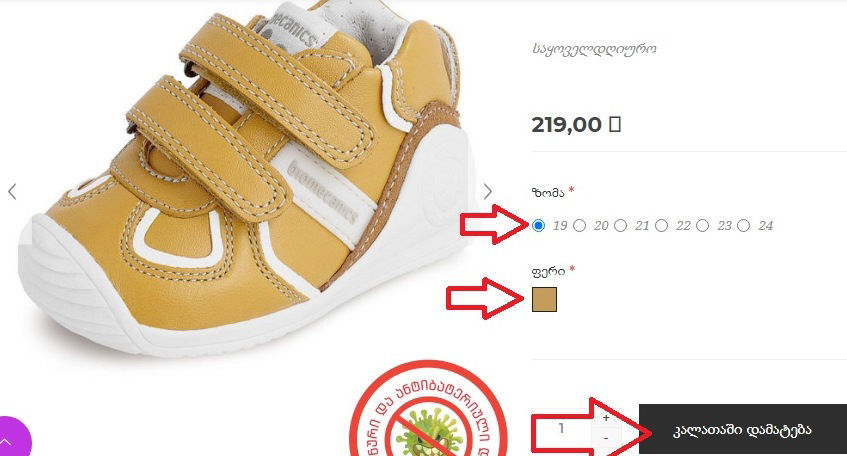Click კალათაში დამატება add to cart button
847x456 pixels.
point(743,430)
